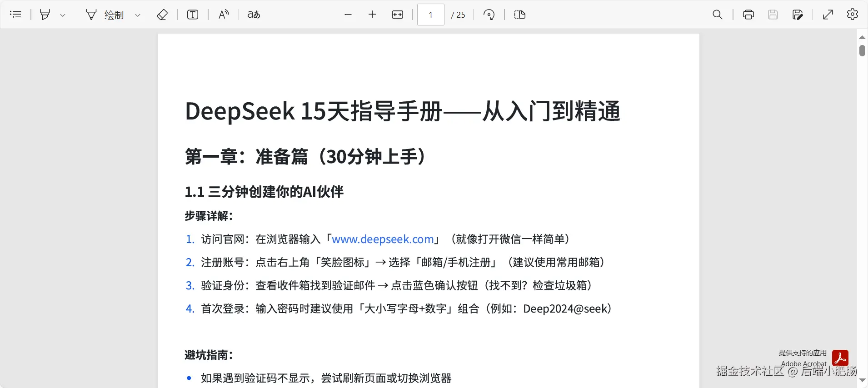Click the text "步骤详解："

pyautogui.click(x=209, y=216)
